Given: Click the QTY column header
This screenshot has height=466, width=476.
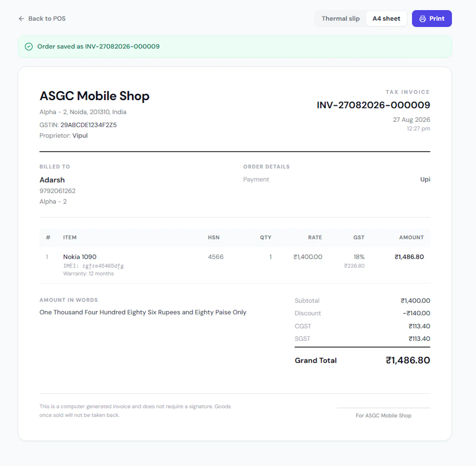Looking at the screenshot, I should pos(265,237).
